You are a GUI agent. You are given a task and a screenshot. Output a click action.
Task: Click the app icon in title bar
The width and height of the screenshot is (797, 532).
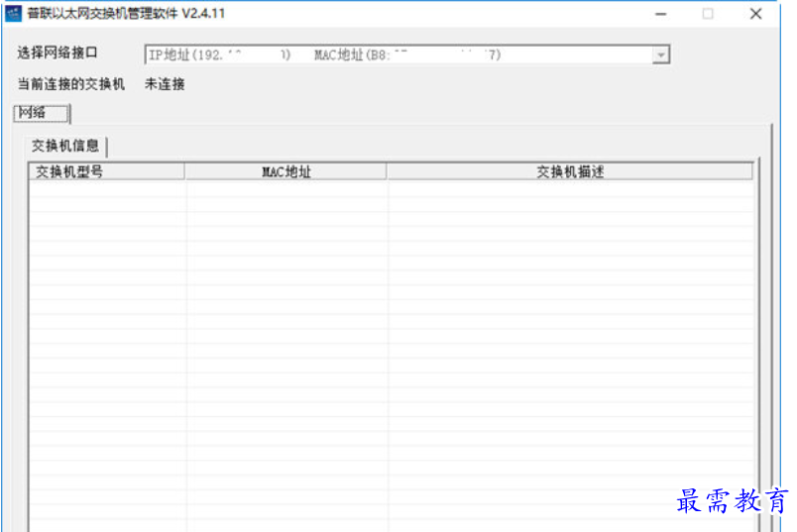pos(13,13)
